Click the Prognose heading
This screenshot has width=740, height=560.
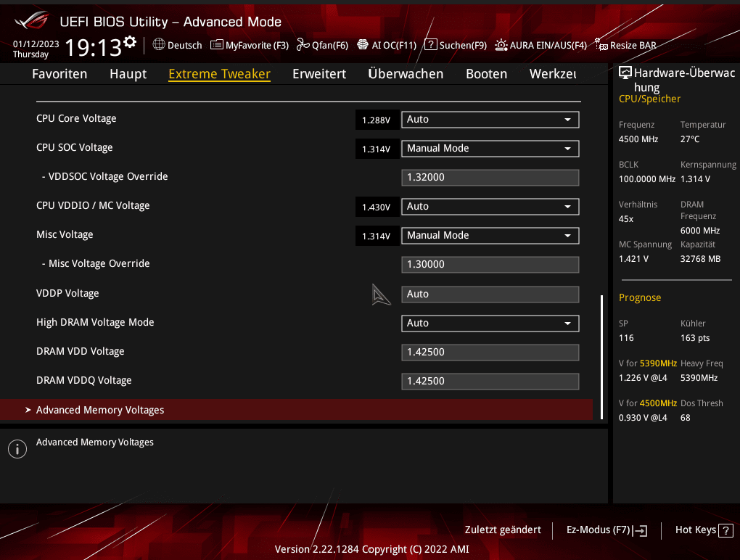(640, 297)
